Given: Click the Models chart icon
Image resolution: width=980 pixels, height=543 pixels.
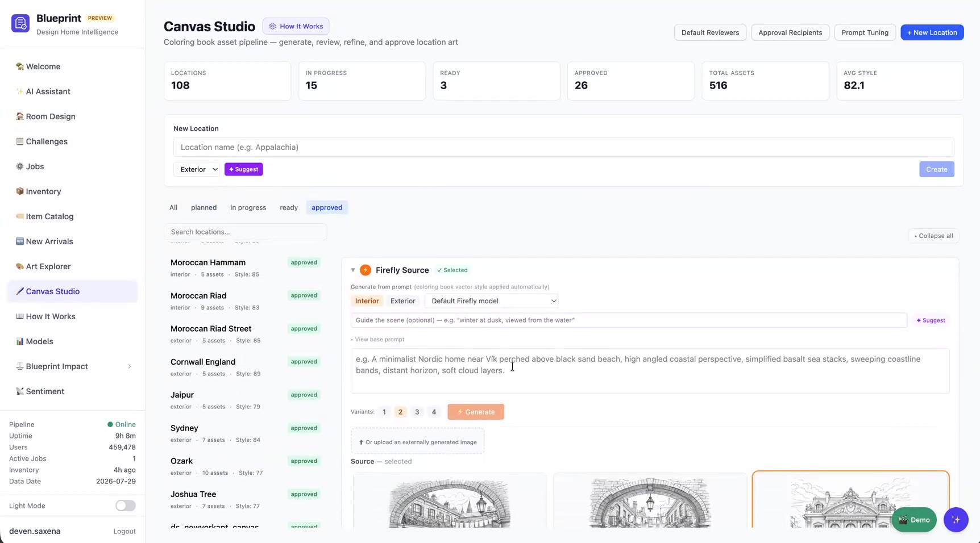Looking at the screenshot, I should [20, 341].
